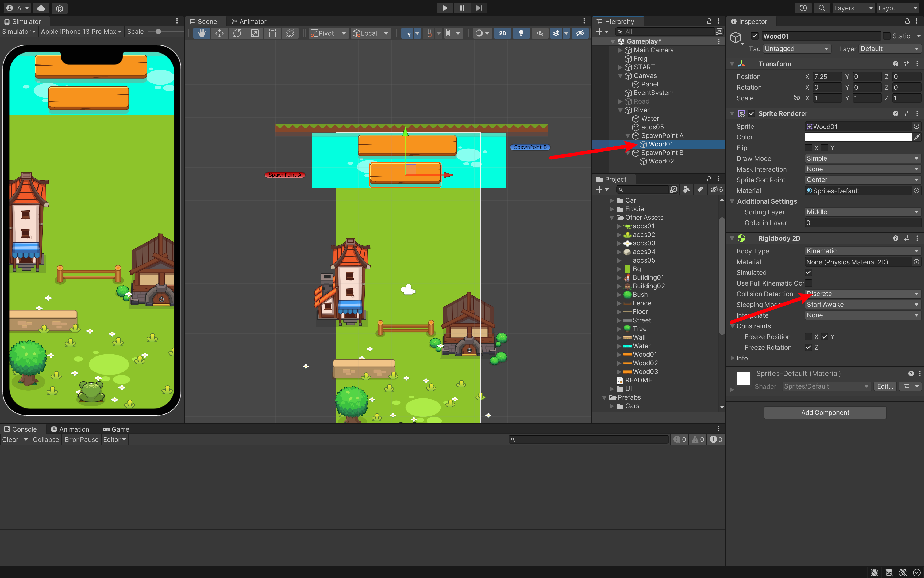The height and width of the screenshot is (578, 924).
Task: Select the Hand view tool
Action: [x=202, y=33]
